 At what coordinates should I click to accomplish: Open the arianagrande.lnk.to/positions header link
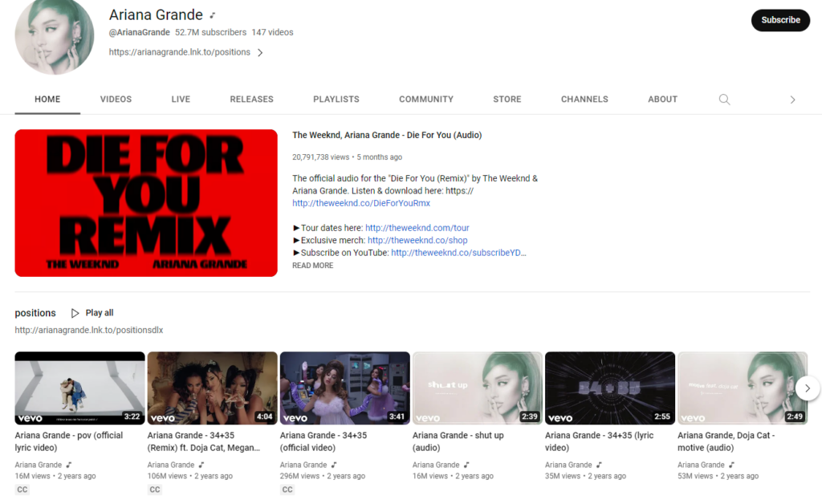(x=179, y=52)
